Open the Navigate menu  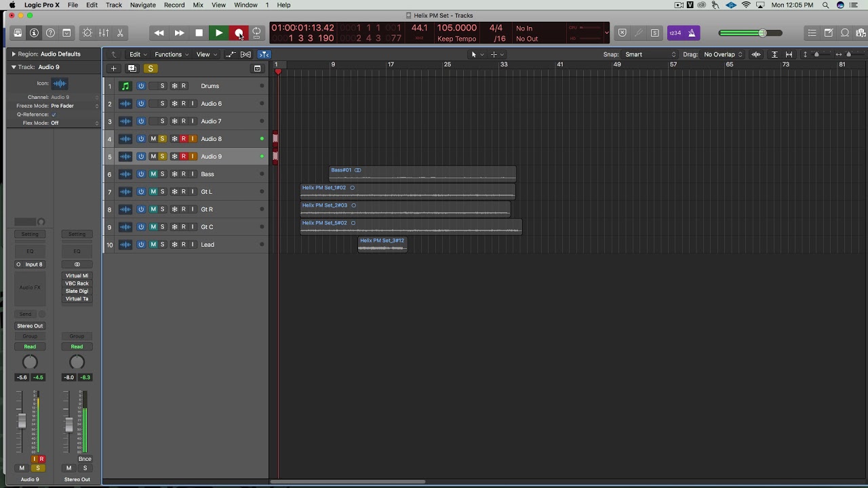[143, 5]
